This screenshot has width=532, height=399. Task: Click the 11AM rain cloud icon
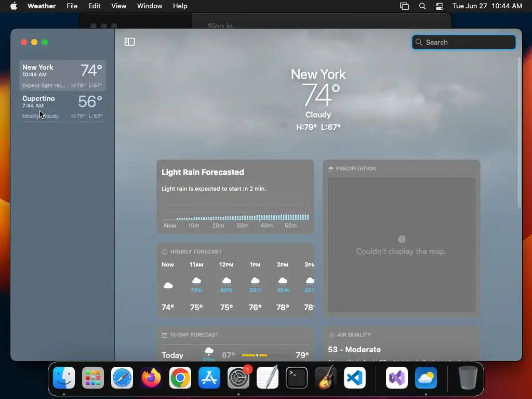[196, 281]
